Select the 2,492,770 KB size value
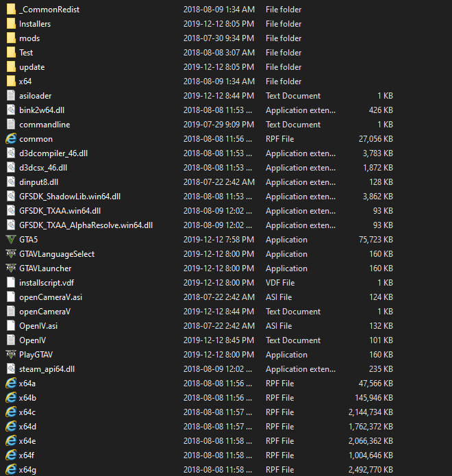 coord(371,470)
